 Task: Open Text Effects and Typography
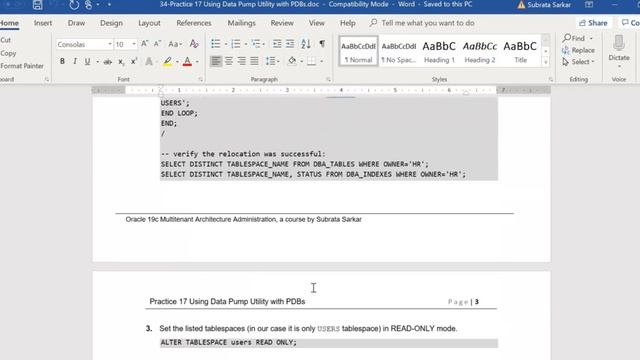tap(149, 62)
